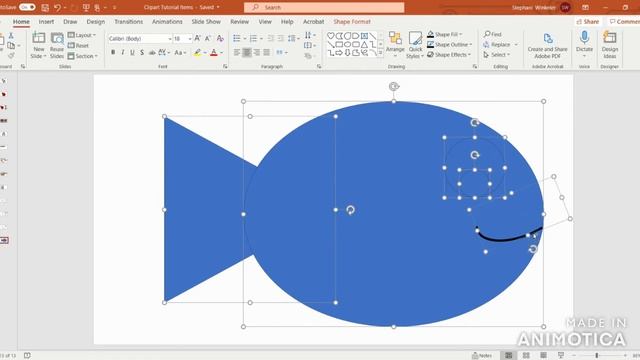Align text right

257,52
